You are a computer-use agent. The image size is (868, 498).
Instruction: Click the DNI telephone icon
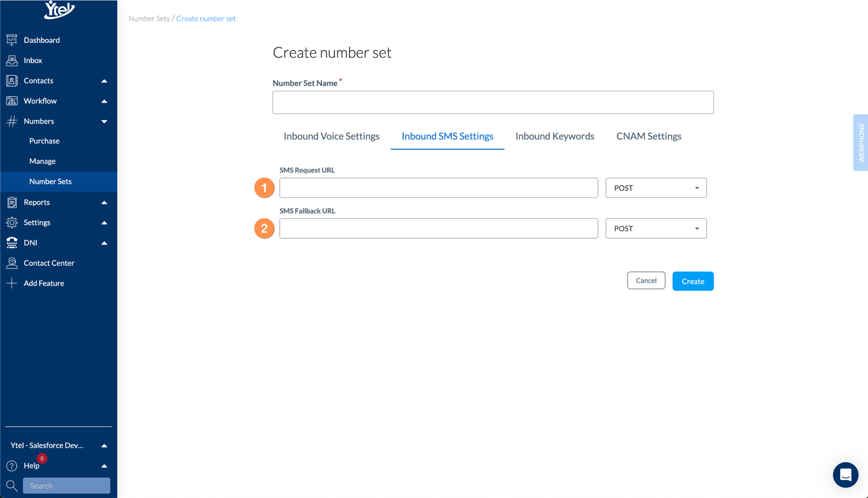(12, 243)
